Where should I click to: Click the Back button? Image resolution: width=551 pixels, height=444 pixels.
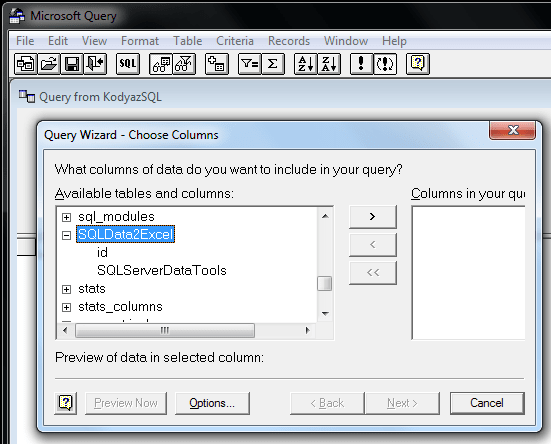[327, 403]
